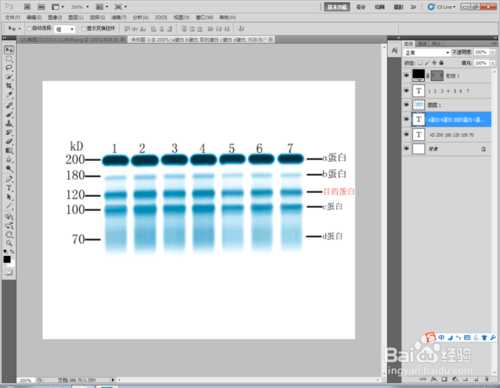Select the Brush tool

(9, 115)
